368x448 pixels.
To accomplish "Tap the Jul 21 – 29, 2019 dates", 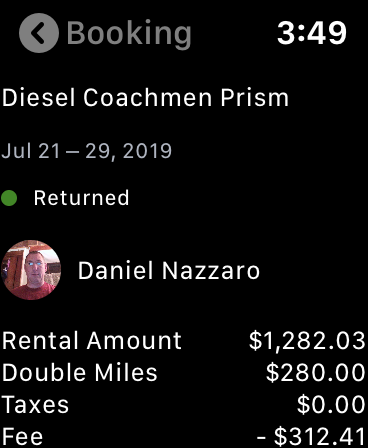I will (x=87, y=151).
